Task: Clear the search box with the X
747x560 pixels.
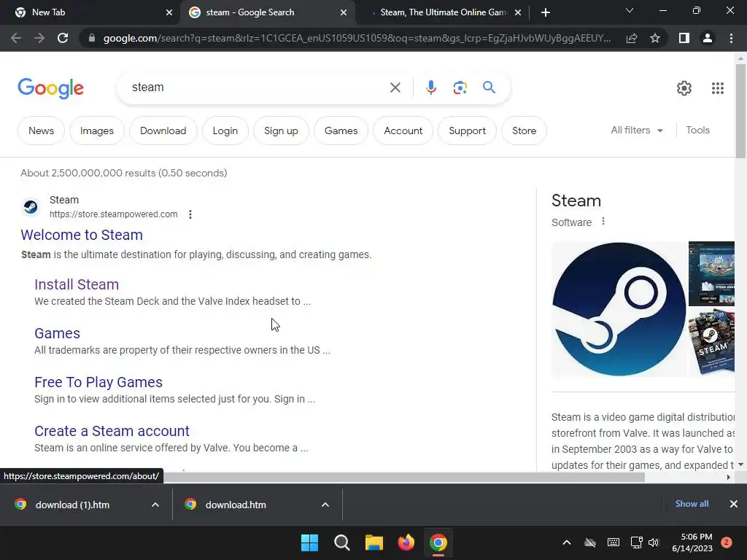Action: (395, 87)
